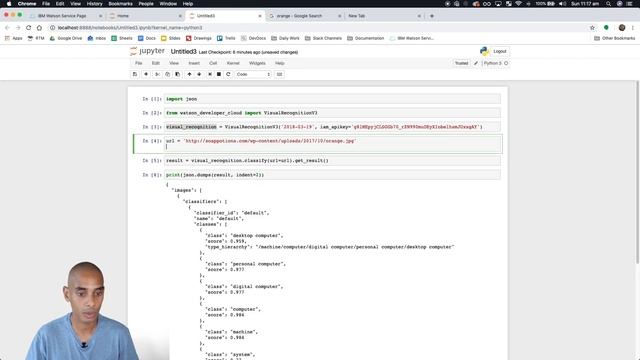Click the kernel idle circle indicator

[506, 63]
